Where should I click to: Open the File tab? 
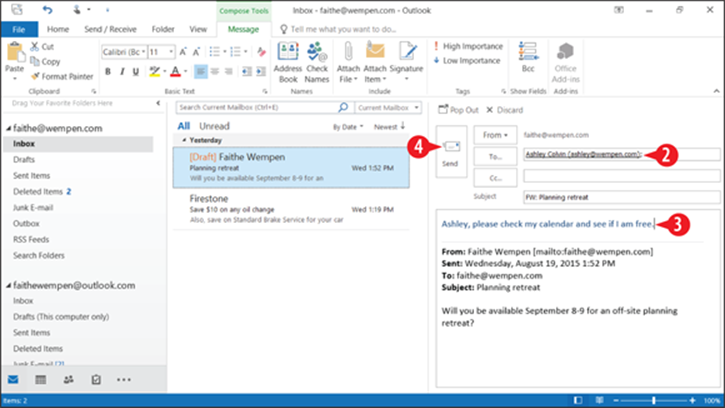pyautogui.click(x=19, y=29)
